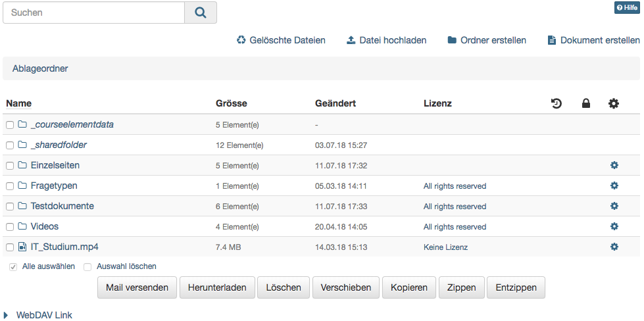644x321 pixels.
Task: Select the Videos folder checkbox
Action: click(x=10, y=227)
